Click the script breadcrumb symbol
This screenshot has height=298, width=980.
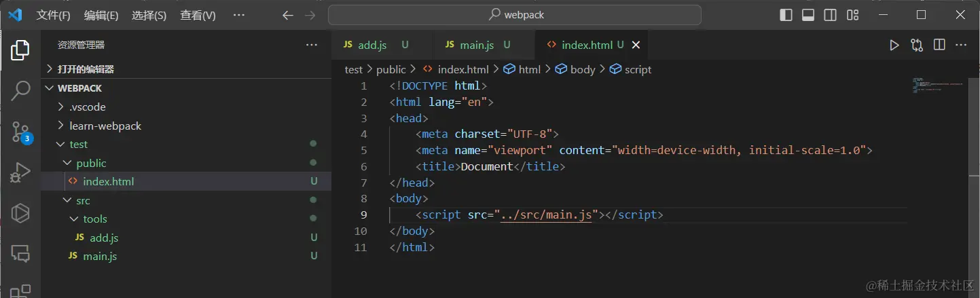click(631, 69)
